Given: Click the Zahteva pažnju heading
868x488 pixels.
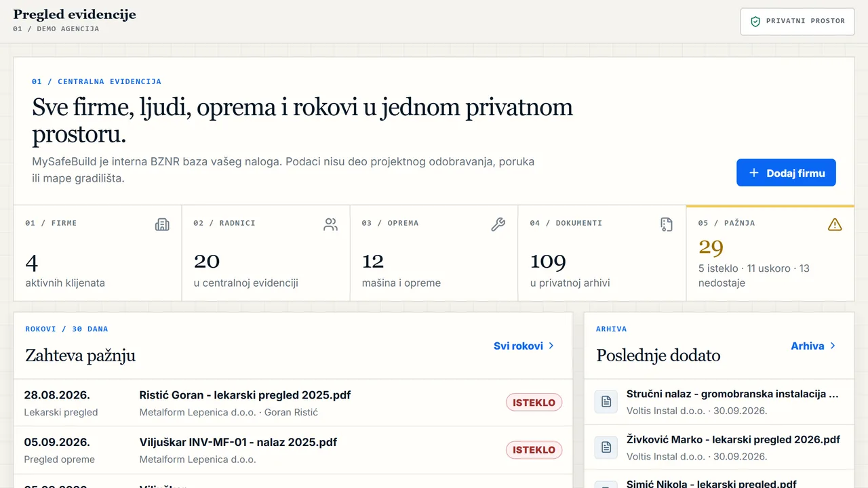Looking at the screenshot, I should [x=80, y=355].
